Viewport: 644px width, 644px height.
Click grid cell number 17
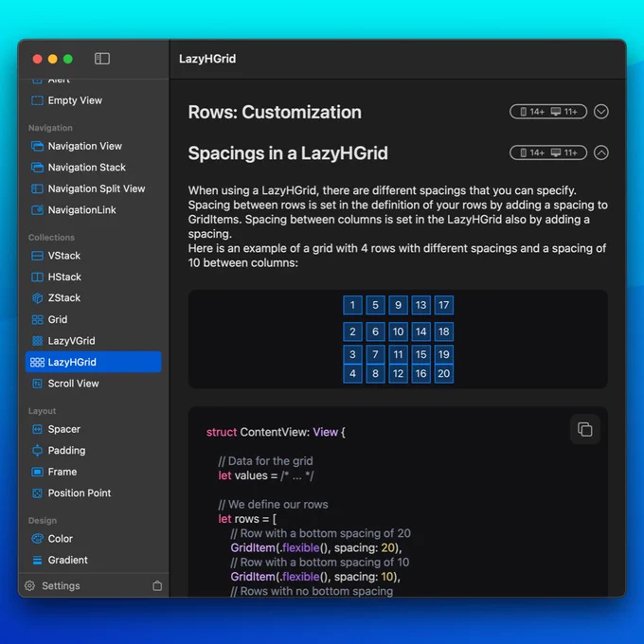443,305
